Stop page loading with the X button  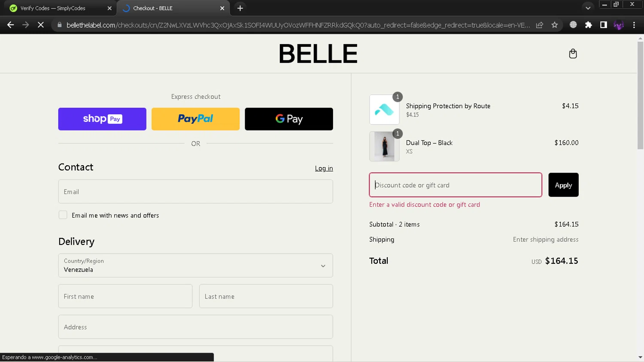tap(40, 25)
